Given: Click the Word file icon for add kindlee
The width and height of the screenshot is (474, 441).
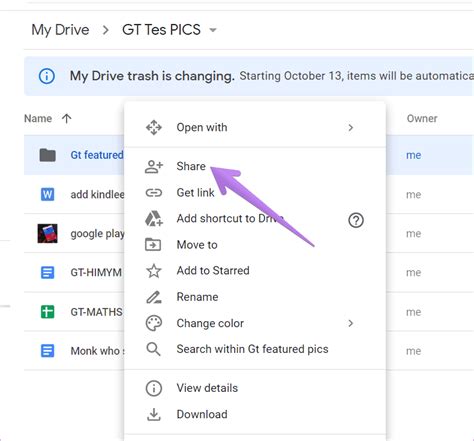Looking at the screenshot, I should click(x=47, y=194).
